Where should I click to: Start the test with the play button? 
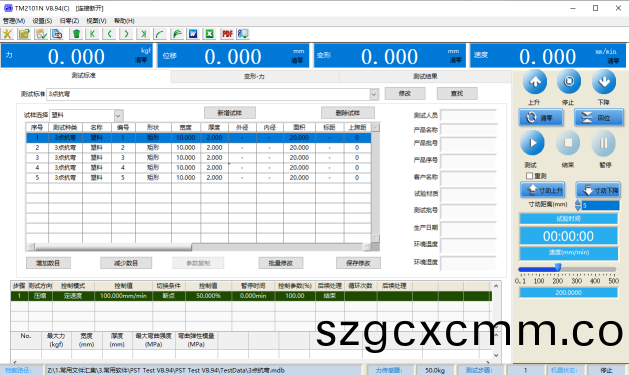click(532, 143)
